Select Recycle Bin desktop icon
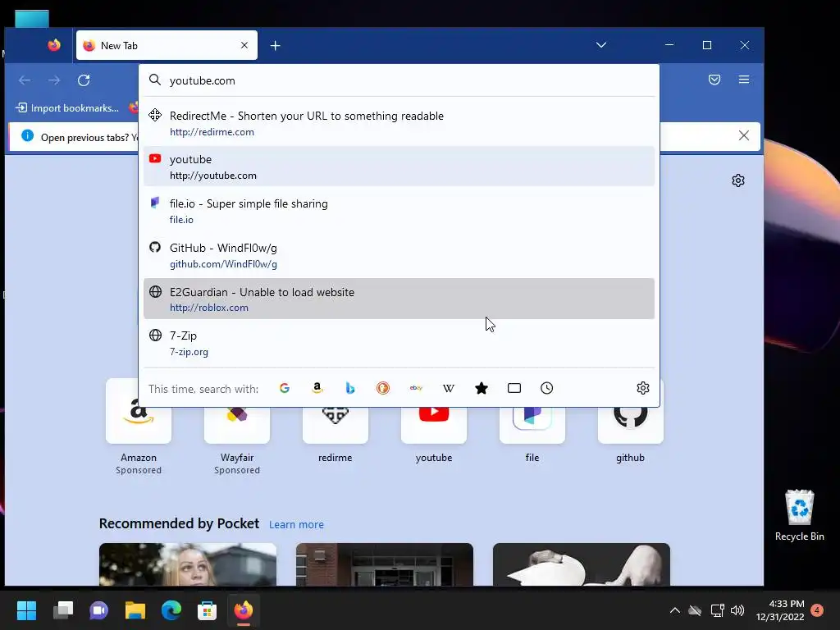 pyautogui.click(x=799, y=515)
